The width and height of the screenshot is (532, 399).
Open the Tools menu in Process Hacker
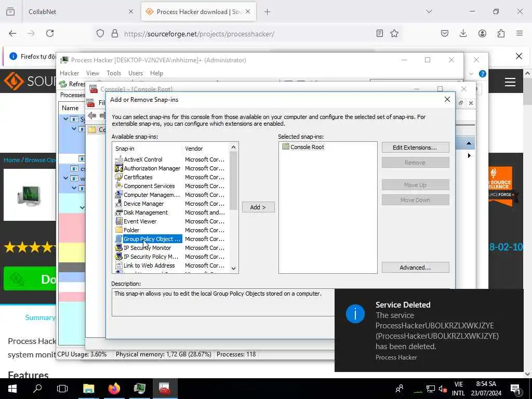114,73
